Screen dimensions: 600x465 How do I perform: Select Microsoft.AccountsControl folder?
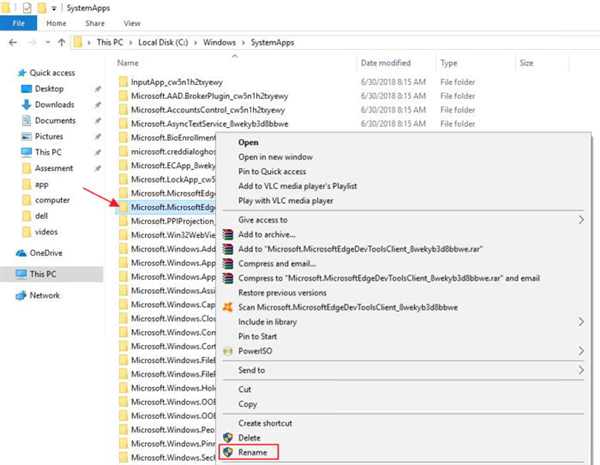pos(208,110)
